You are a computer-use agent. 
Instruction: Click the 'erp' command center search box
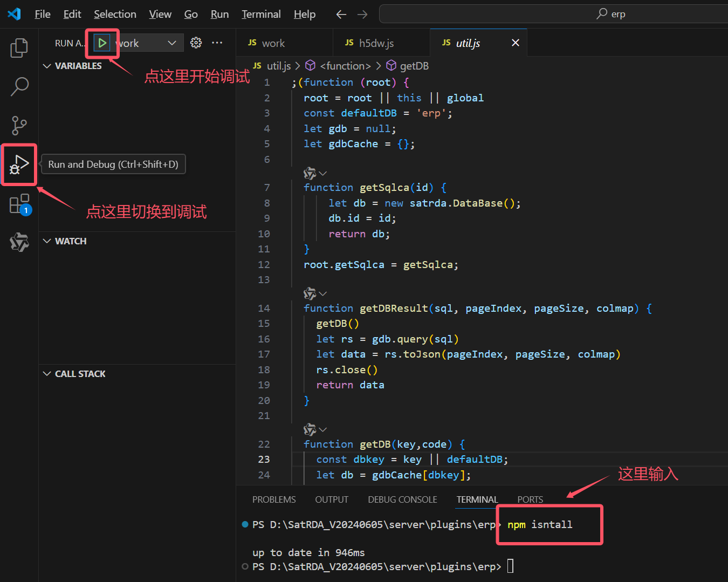(x=553, y=14)
